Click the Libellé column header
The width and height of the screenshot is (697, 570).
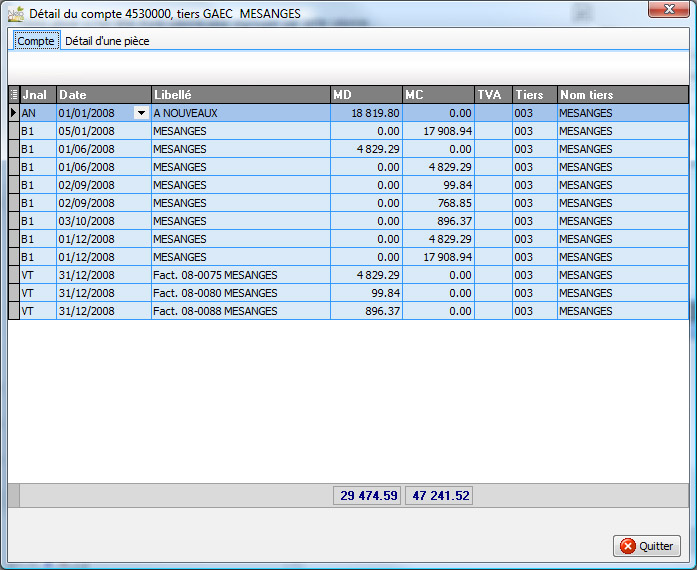point(240,95)
